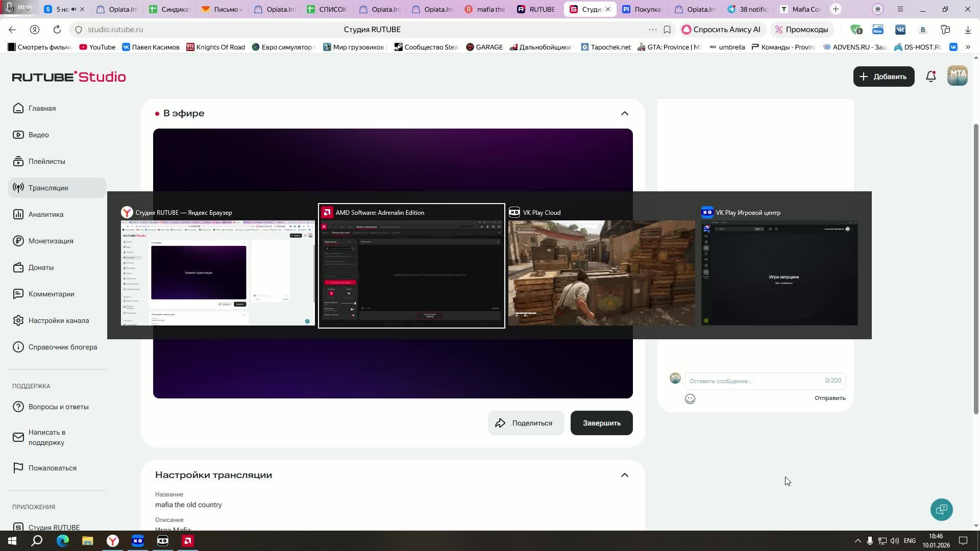Switch to the RUTUBE browser tab

coord(536,9)
